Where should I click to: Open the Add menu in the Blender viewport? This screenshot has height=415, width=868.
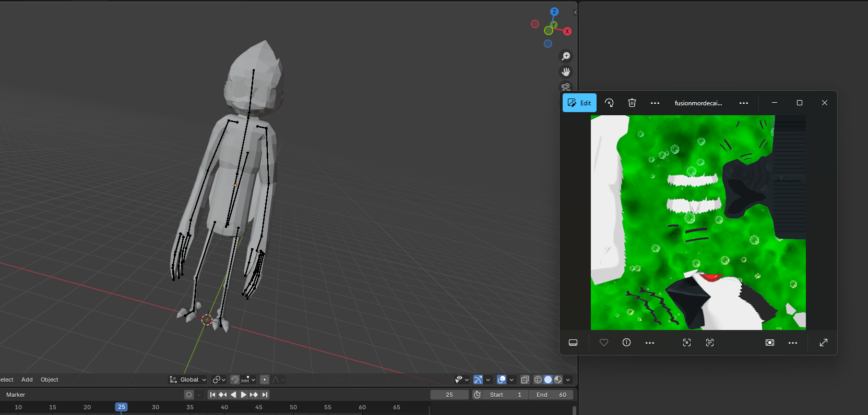pos(27,380)
